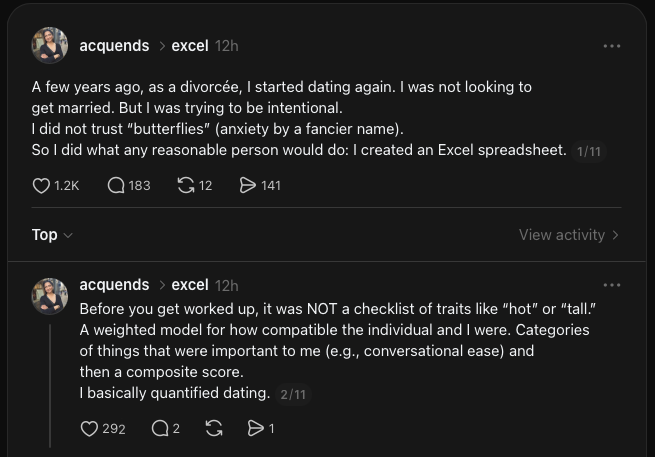Viewport: 655px width, 457px height.
Task: Open more options on the first post
Action: (612, 46)
